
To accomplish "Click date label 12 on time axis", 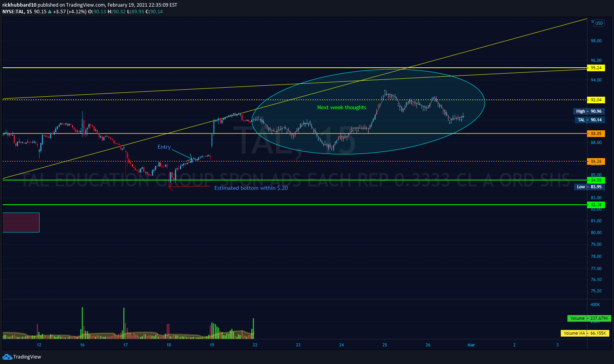I will point(39,345).
